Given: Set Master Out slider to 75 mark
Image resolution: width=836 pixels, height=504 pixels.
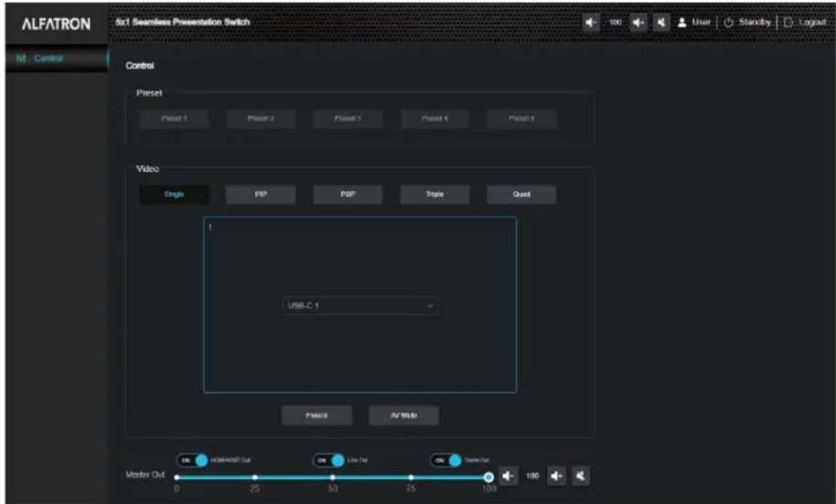Looking at the screenshot, I should point(411,477).
